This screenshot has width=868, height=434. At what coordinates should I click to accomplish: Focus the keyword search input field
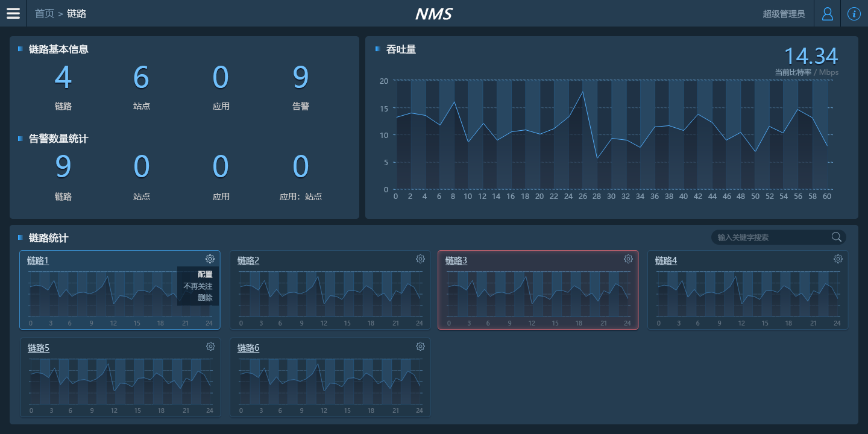pyautogui.click(x=772, y=237)
